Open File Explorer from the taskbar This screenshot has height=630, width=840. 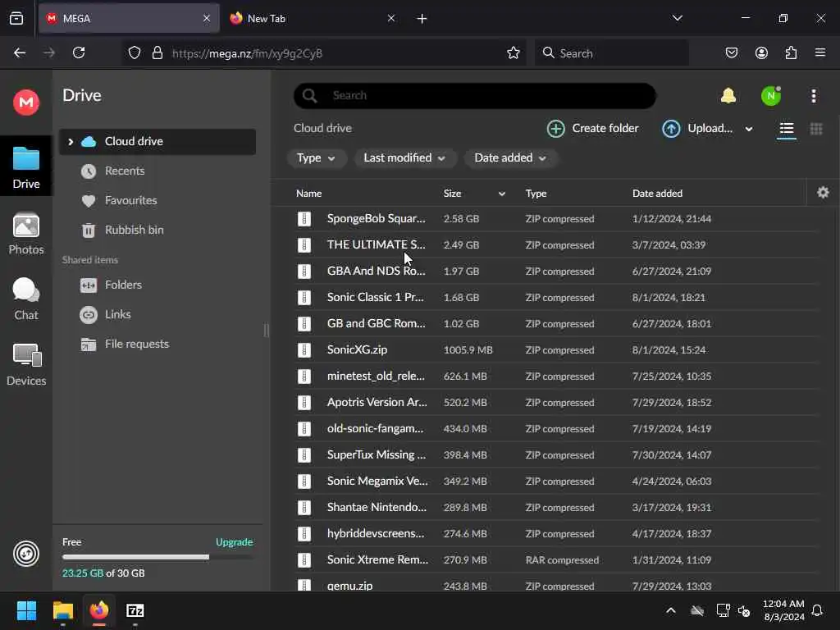pos(62,610)
